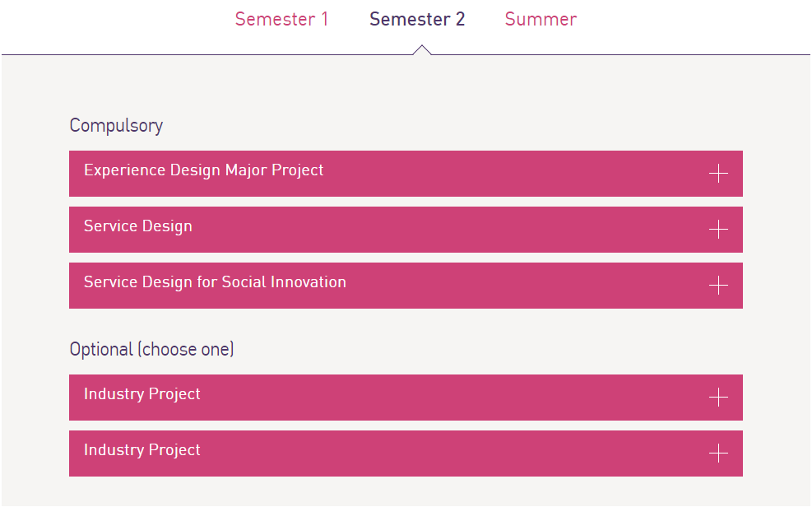Open the Summer tab
Screen dimensions: 812x507
pos(541,19)
